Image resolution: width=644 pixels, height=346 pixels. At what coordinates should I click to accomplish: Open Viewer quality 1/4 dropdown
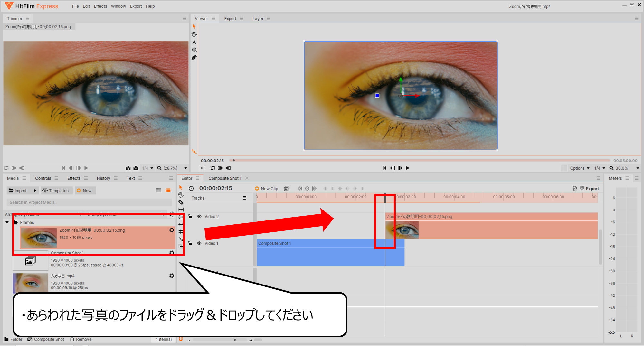click(x=600, y=168)
